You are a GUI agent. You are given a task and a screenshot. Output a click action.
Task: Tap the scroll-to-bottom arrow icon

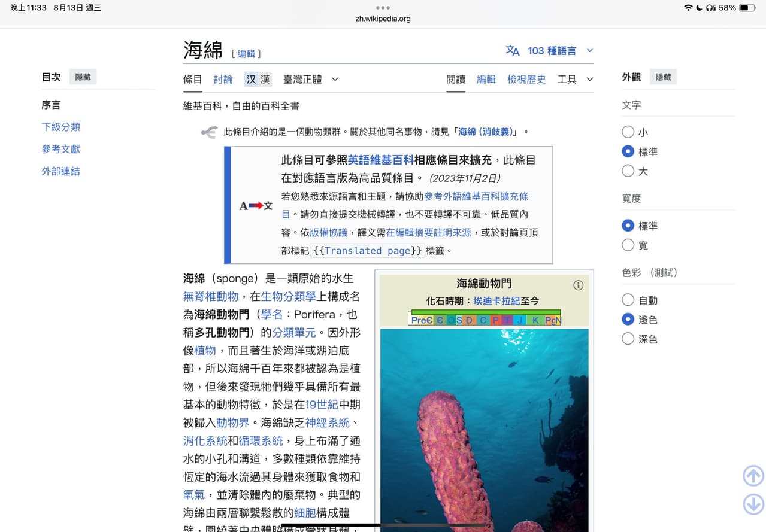[753, 504]
